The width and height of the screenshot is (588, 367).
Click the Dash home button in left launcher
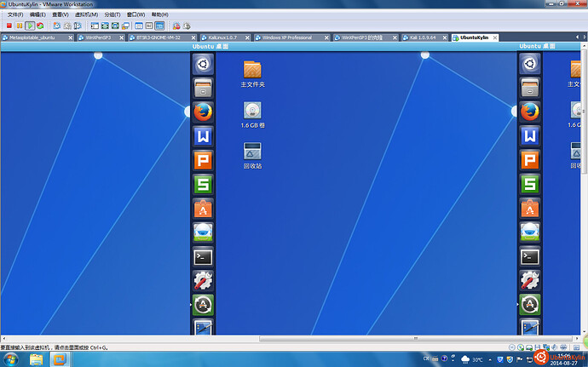click(x=203, y=63)
